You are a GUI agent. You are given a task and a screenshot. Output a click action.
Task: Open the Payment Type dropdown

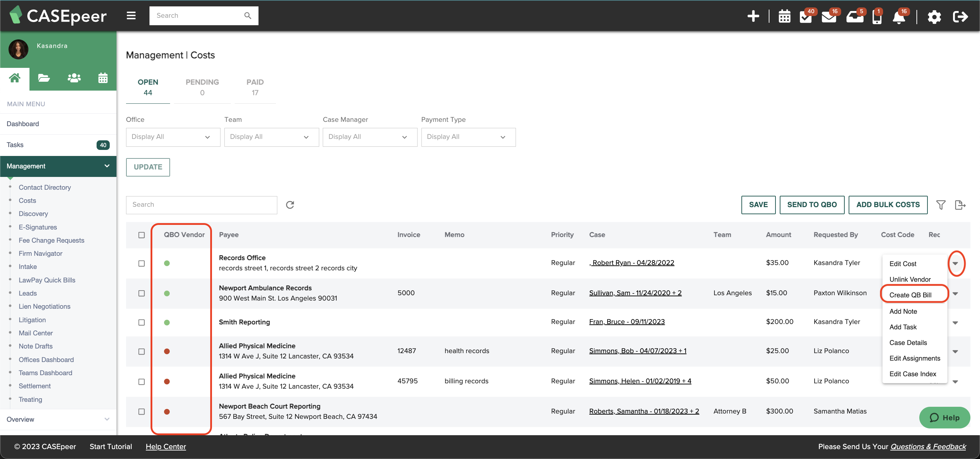[x=468, y=137]
